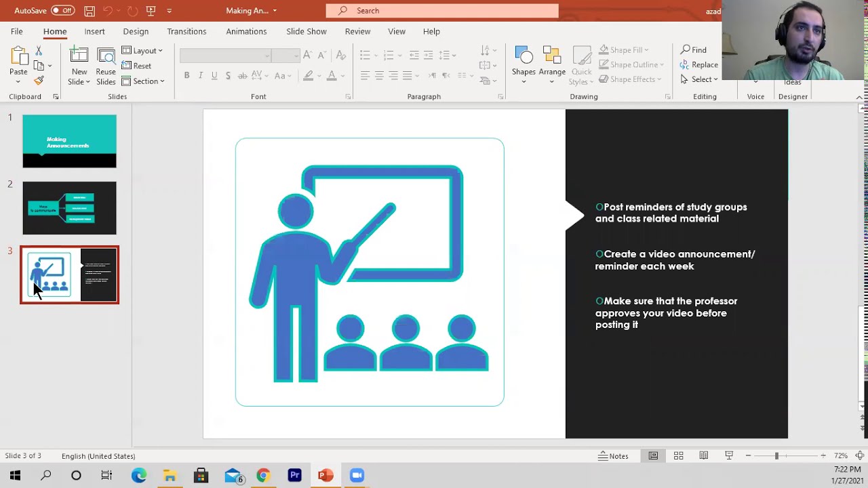The width and height of the screenshot is (868, 488).
Task: Open the font size combo box
Action: coord(285,55)
